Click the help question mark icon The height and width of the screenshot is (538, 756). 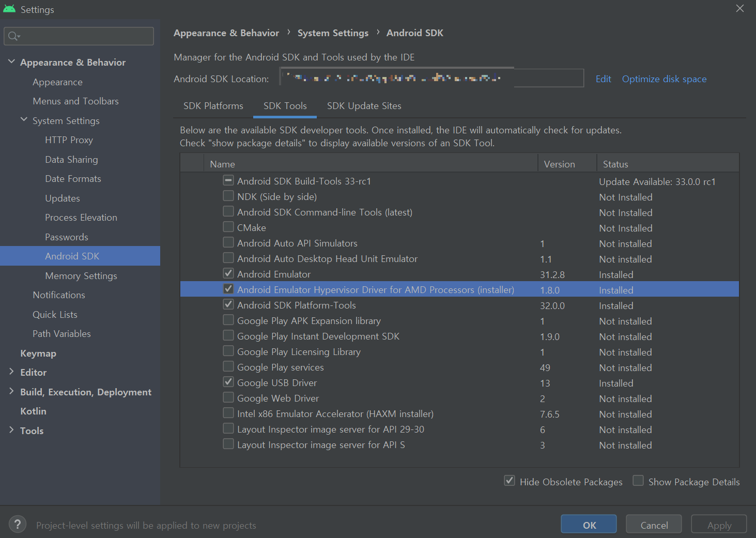(18, 524)
